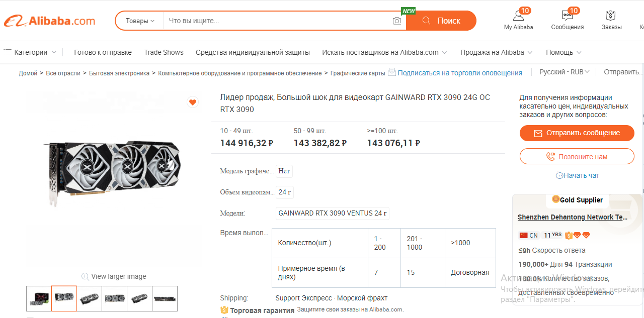The image size is (644, 318).
Task: Select the first product thumbnail
Action: point(39,298)
